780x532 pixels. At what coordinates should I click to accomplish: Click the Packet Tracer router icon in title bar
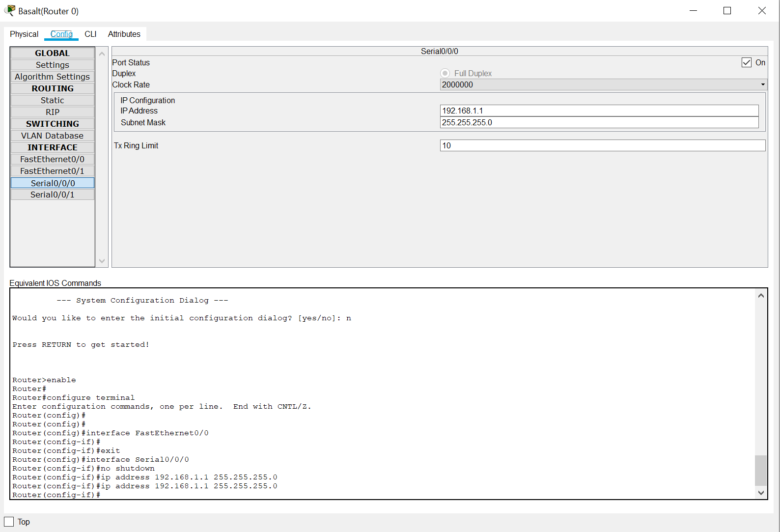(9, 10)
